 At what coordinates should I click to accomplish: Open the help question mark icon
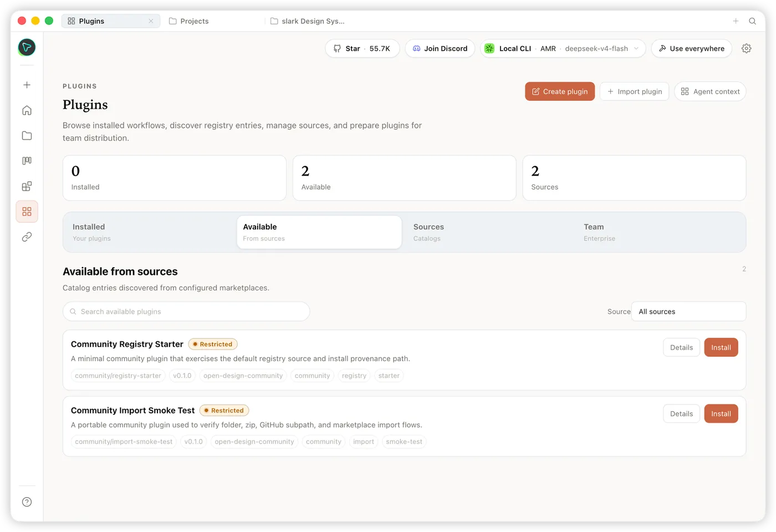click(27, 502)
